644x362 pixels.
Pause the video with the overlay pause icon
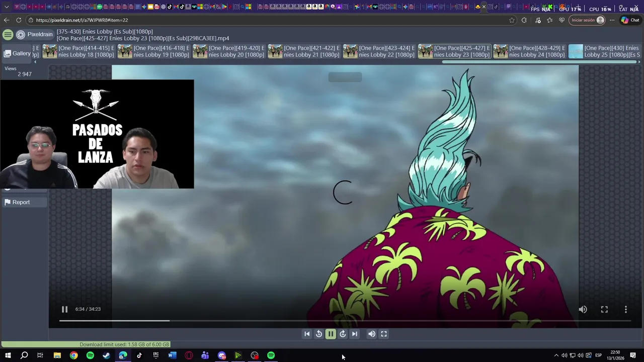(x=64, y=309)
